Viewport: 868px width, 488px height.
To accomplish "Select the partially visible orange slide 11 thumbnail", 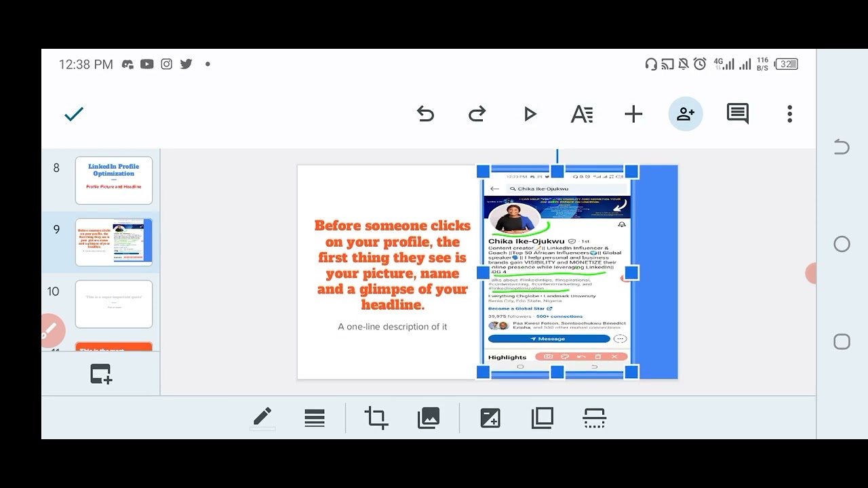I will (x=114, y=346).
